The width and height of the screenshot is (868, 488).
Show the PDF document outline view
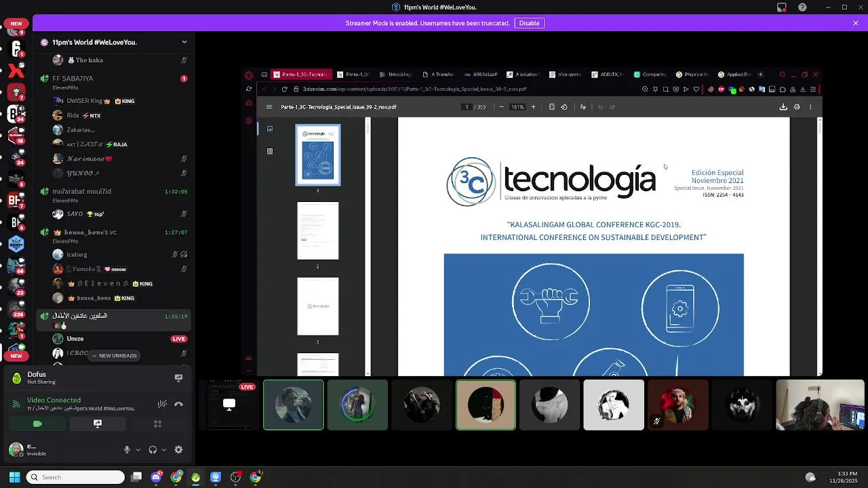(270, 151)
